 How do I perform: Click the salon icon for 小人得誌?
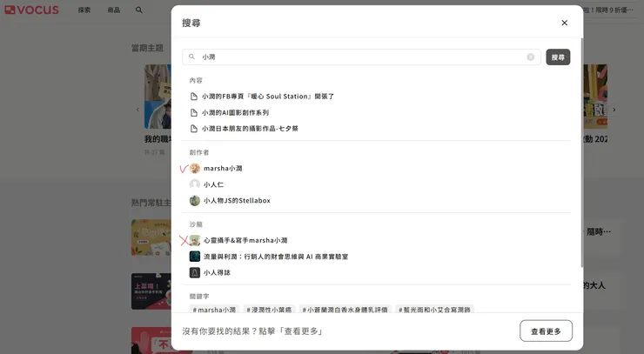[195, 272]
